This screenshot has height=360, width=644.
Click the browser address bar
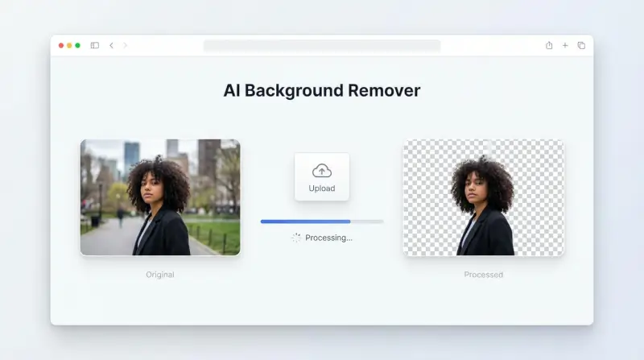(x=322, y=46)
